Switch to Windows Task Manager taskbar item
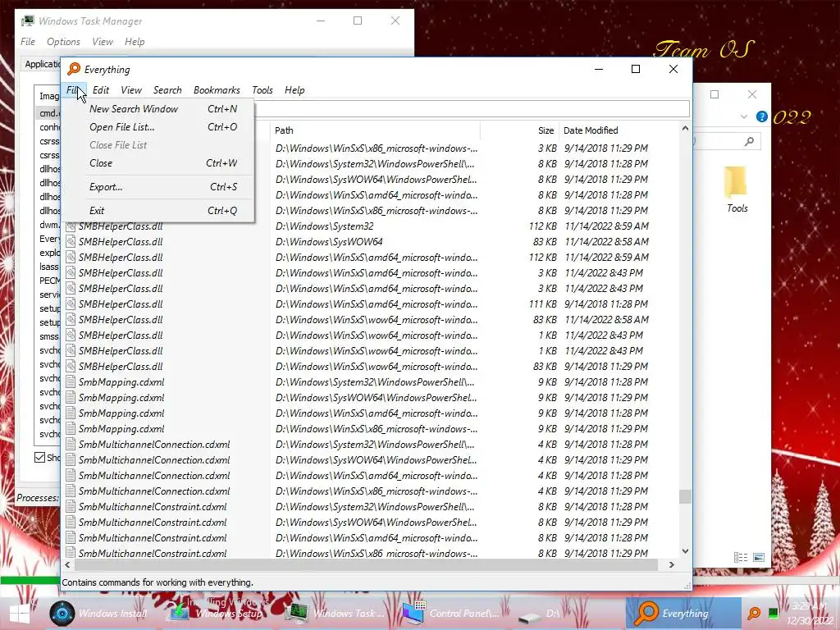The image size is (840, 630). click(335, 614)
